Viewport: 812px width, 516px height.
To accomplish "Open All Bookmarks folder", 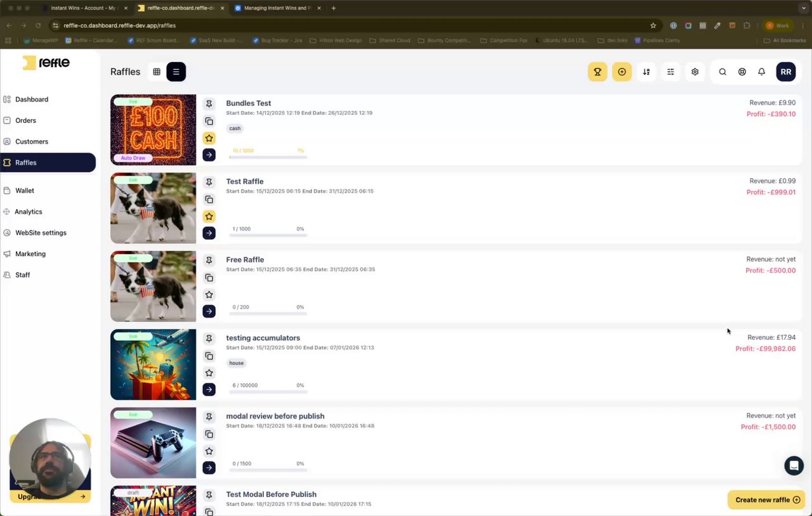I will point(785,41).
